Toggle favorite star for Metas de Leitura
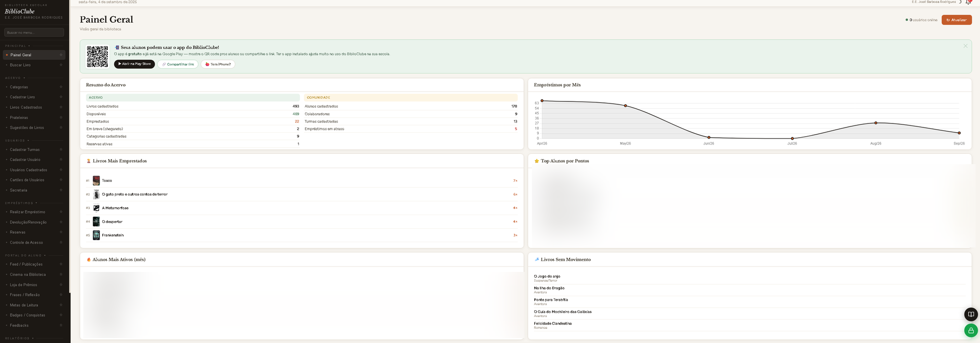This screenshot has width=980, height=343. point(61,305)
